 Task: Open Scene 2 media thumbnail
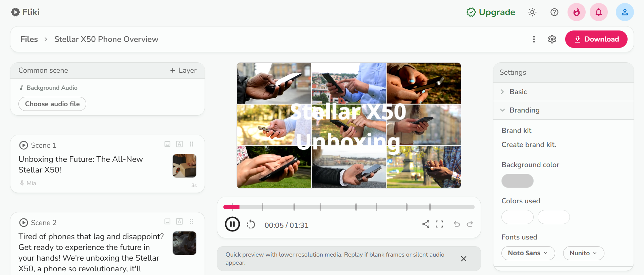[184, 243]
